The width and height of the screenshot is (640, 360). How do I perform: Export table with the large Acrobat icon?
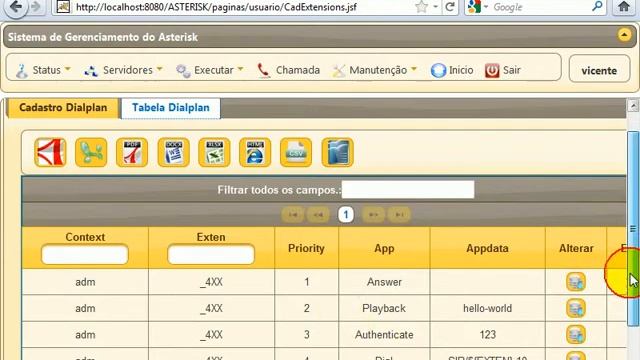50,153
